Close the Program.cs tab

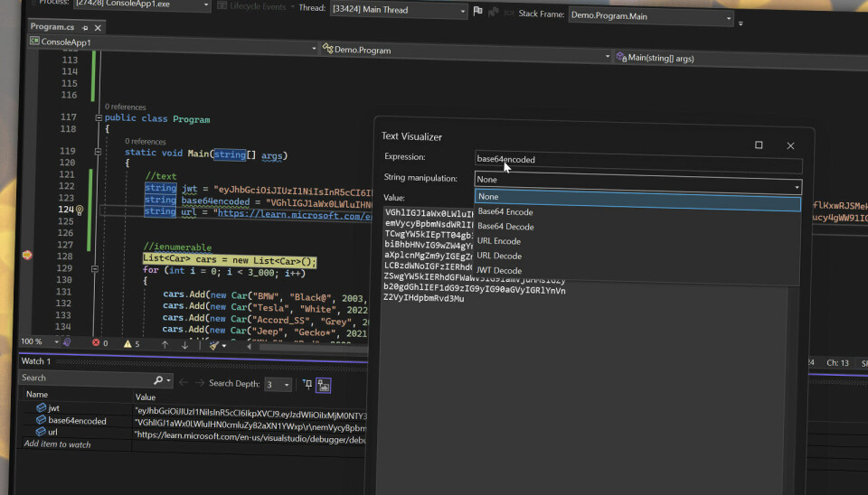(98, 28)
